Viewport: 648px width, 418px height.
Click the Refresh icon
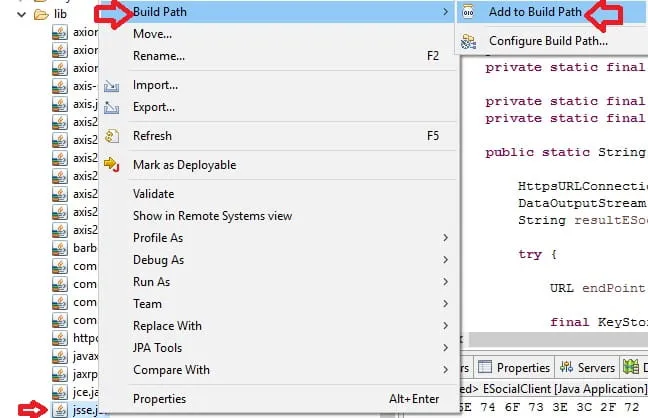click(112, 136)
